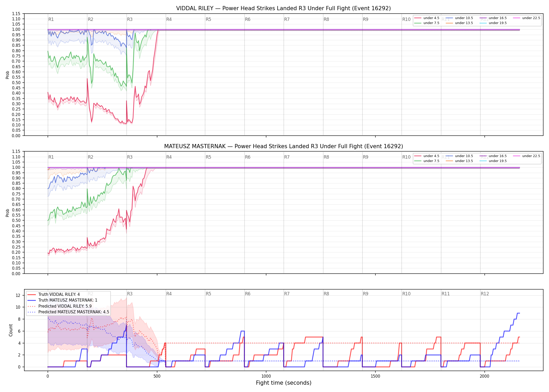Click the R4 round marker in top chart
Image resolution: width=549 pixels, height=392 pixels.
coord(169,19)
